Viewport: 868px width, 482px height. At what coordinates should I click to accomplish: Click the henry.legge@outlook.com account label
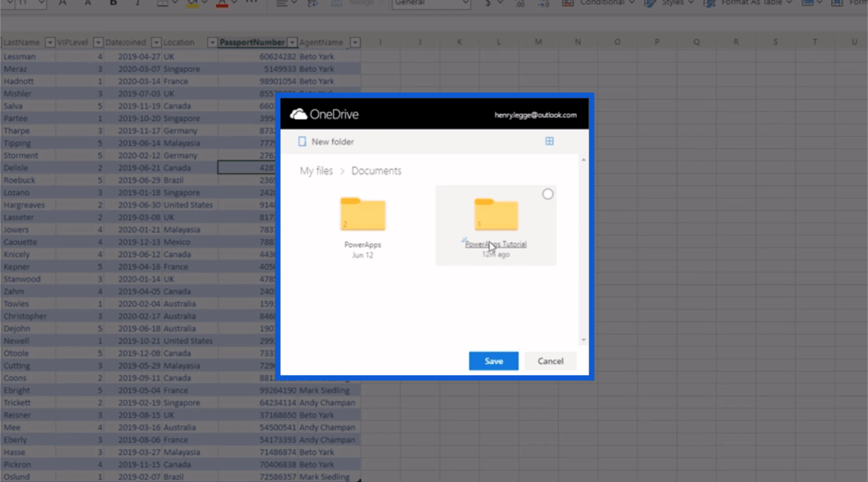[535, 115]
